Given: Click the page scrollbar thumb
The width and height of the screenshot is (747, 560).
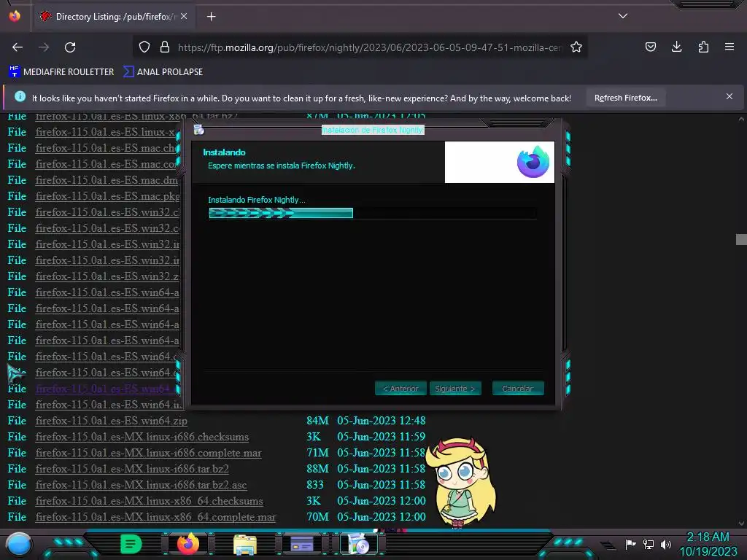Looking at the screenshot, I should click(x=741, y=239).
